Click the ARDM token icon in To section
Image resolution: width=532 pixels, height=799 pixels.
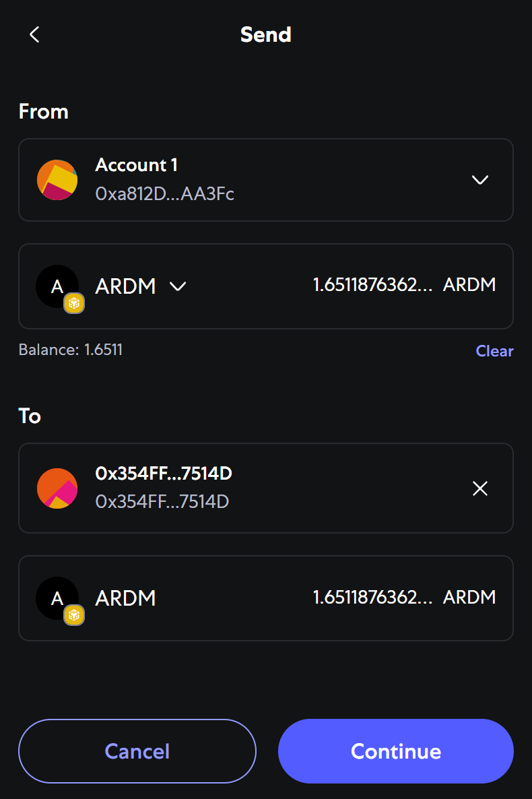(55, 598)
